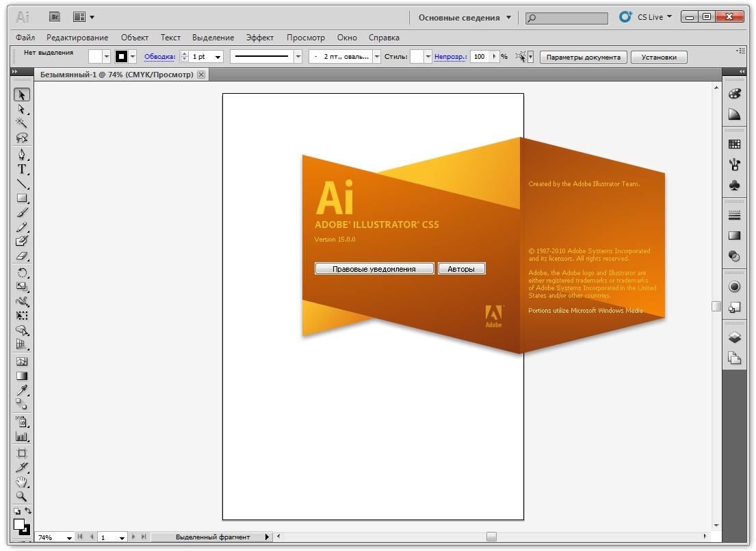Reset to default fill and stroke
Image resolution: width=756 pixels, height=551 pixels.
tap(17, 511)
